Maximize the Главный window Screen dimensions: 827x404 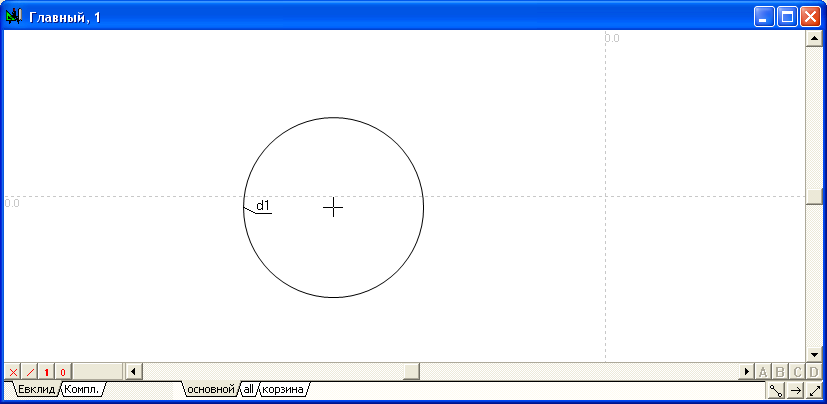787,17
